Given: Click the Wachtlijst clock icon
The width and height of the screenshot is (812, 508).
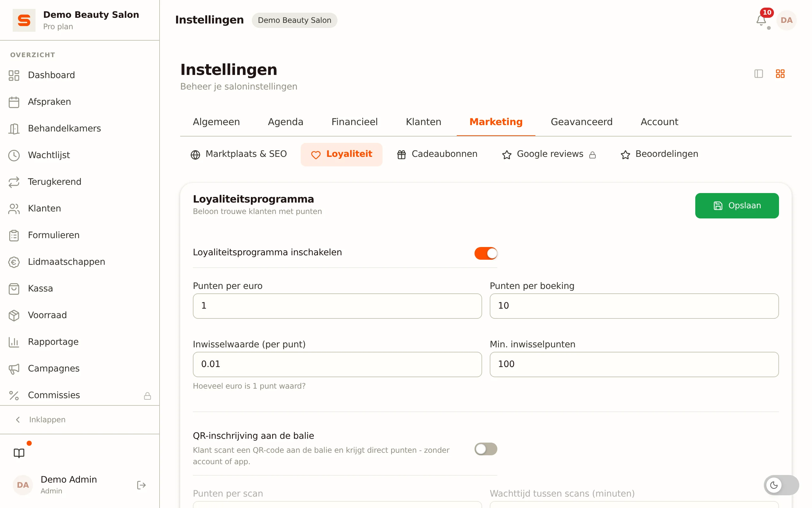Looking at the screenshot, I should pyautogui.click(x=14, y=155).
